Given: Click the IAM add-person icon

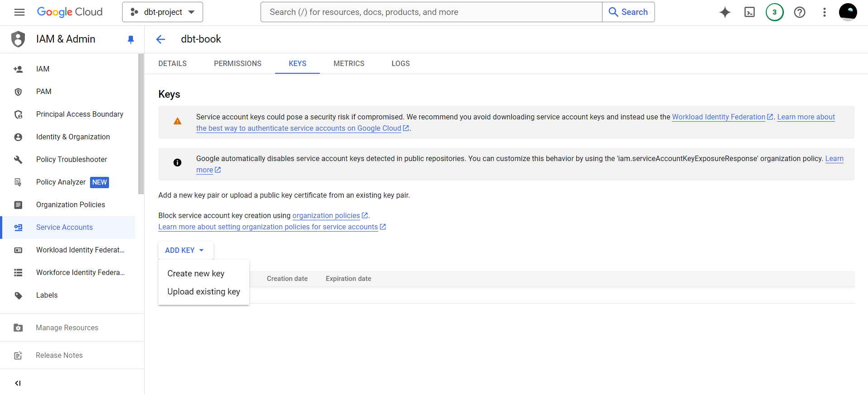Looking at the screenshot, I should pyautogui.click(x=18, y=69).
